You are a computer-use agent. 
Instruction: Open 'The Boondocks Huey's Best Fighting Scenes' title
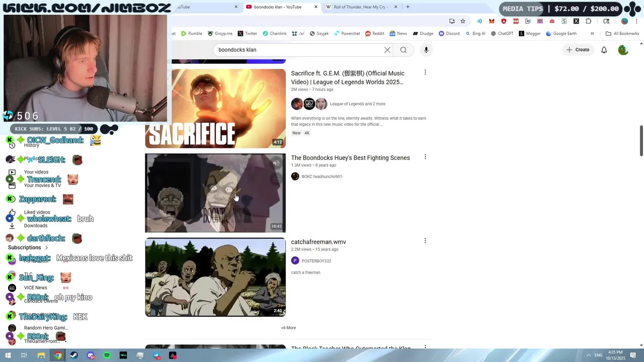350,158
